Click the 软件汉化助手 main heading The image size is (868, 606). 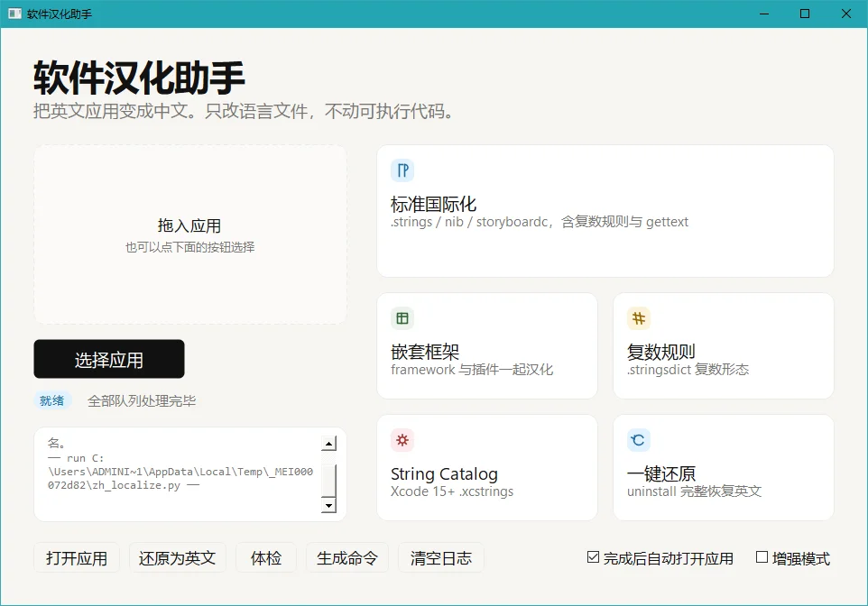click(139, 78)
